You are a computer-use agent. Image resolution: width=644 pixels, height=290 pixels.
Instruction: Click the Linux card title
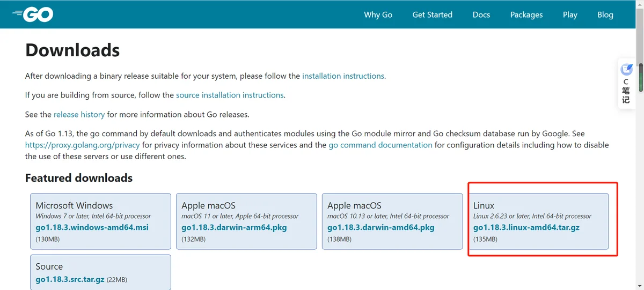tap(484, 205)
